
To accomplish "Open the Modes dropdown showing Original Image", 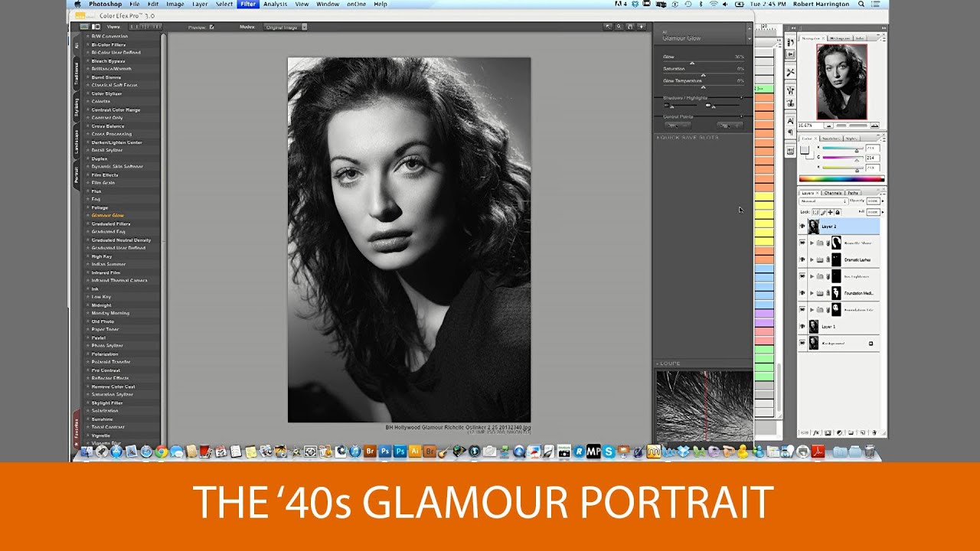I will coord(285,27).
